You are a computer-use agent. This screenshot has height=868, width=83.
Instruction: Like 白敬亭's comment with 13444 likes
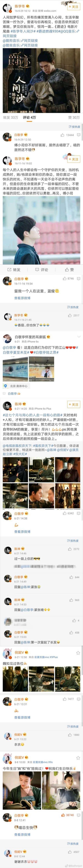(68, 135)
